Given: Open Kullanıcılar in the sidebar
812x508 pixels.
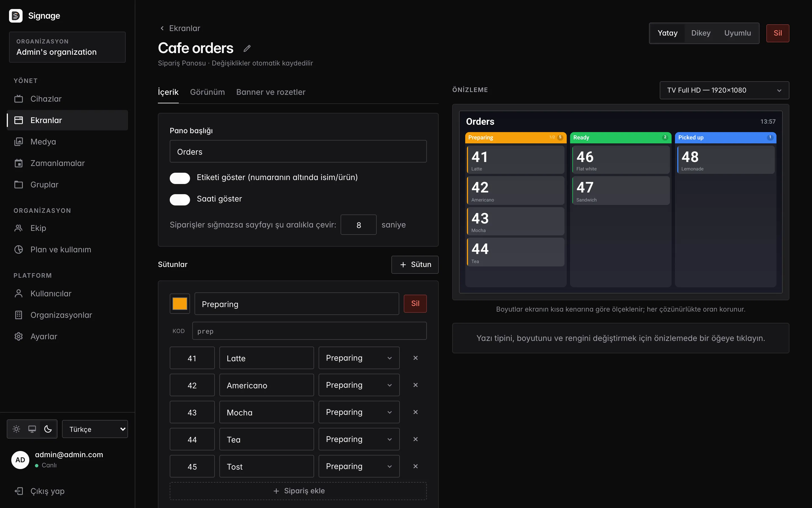Looking at the screenshot, I should (67, 293).
